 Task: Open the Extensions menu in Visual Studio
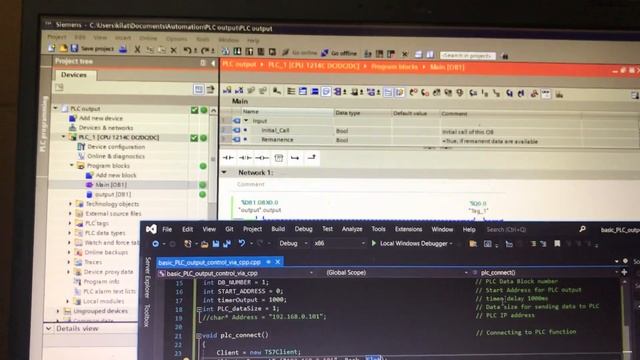pos(408,229)
